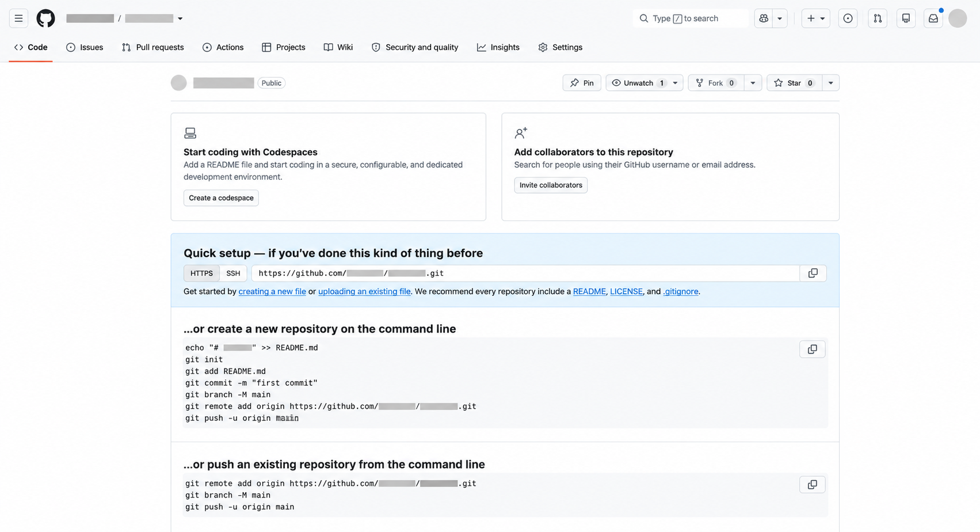980x532 pixels.
Task: Click the GitHub logo home icon
Action: (45, 18)
